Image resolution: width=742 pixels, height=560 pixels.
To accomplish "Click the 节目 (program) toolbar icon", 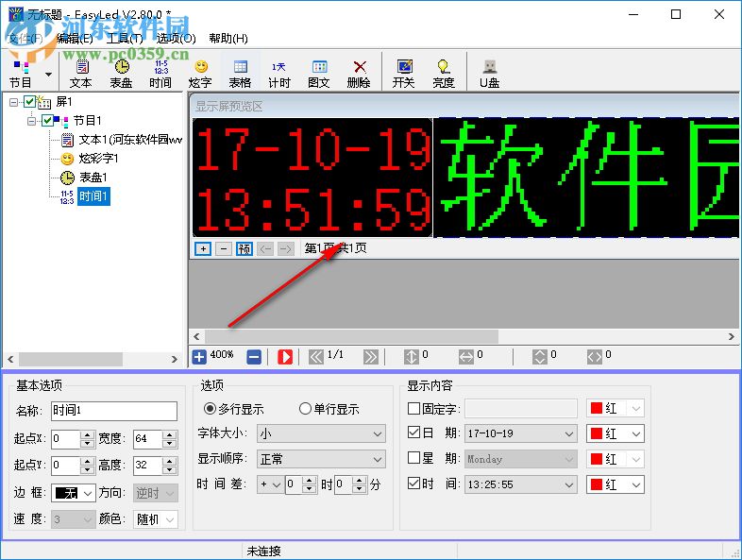I will 21,74.
